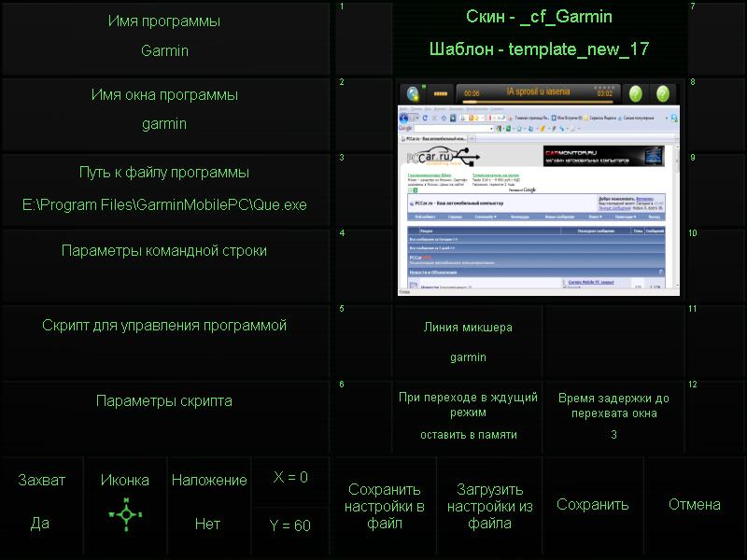Toggle the Захват option set to Да
Viewport: 747px width, 560px height.
coord(41,502)
